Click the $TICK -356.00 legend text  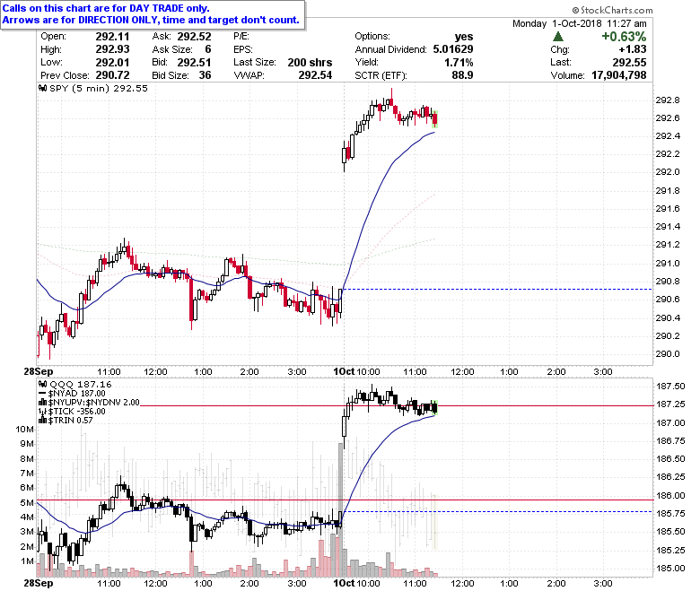click(x=77, y=412)
